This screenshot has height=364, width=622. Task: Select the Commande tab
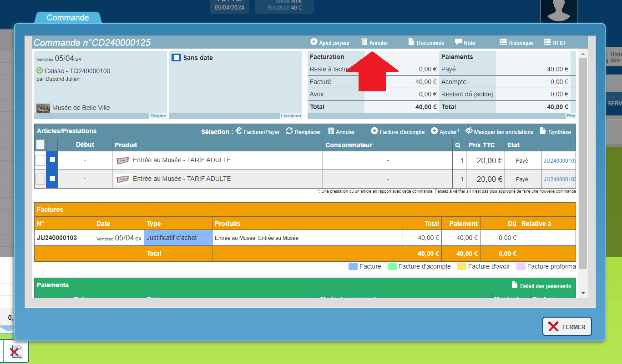[68, 18]
